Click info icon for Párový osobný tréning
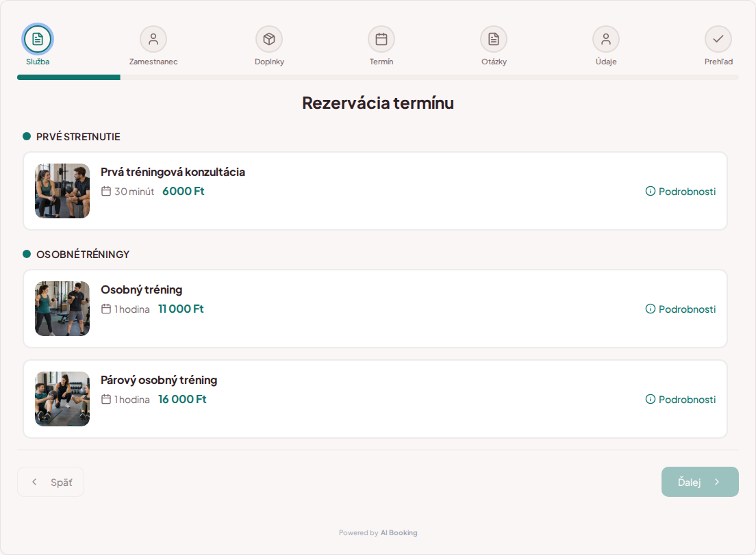Image resolution: width=756 pixels, height=555 pixels. coord(651,400)
